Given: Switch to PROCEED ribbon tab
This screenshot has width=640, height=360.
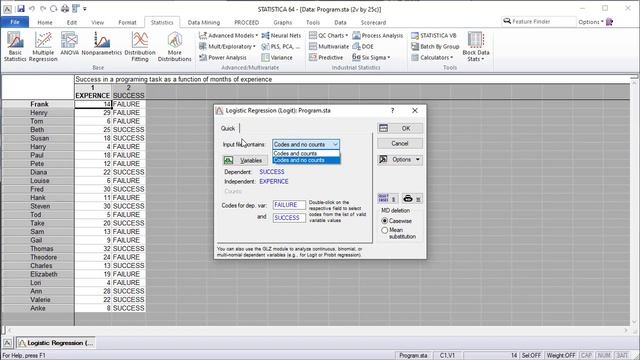Looking at the screenshot, I should tap(247, 22).
